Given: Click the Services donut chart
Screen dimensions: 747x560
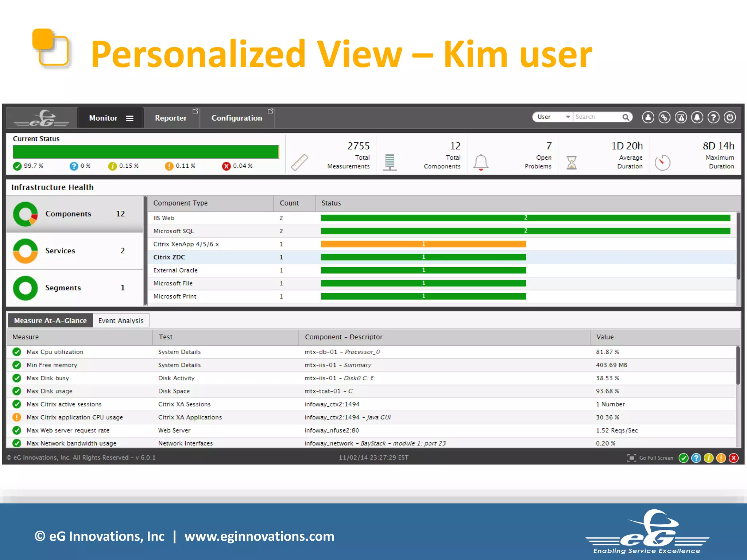Looking at the screenshot, I should tap(25, 251).
